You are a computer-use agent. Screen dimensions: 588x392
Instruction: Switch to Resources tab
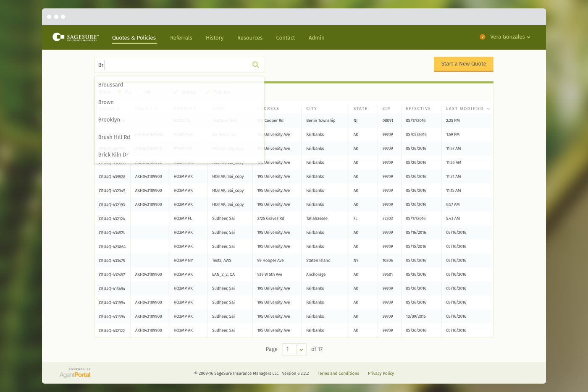pos(250,38)
